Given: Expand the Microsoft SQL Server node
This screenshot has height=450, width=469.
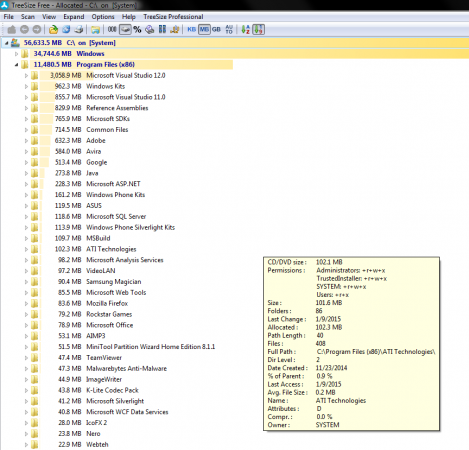Looking at the screenshot, I should pyautogui.click(x=26, y=217).
